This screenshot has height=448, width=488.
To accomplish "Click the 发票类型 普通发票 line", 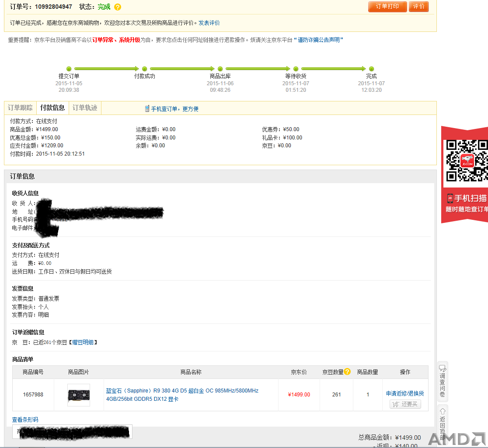I will pyautogui.click(x=35, y=299).
